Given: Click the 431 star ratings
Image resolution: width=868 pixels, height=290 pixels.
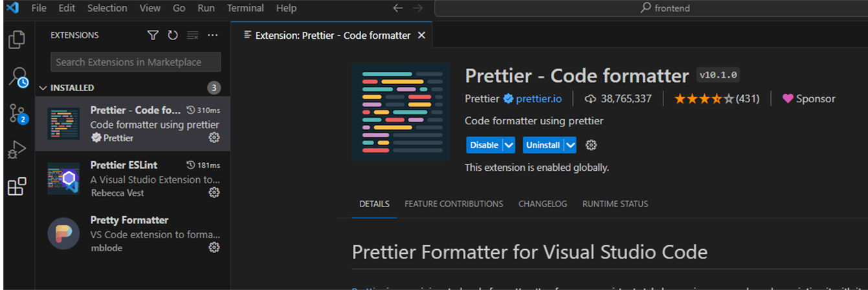Looking at the screenshot, I should click(717, 99).
